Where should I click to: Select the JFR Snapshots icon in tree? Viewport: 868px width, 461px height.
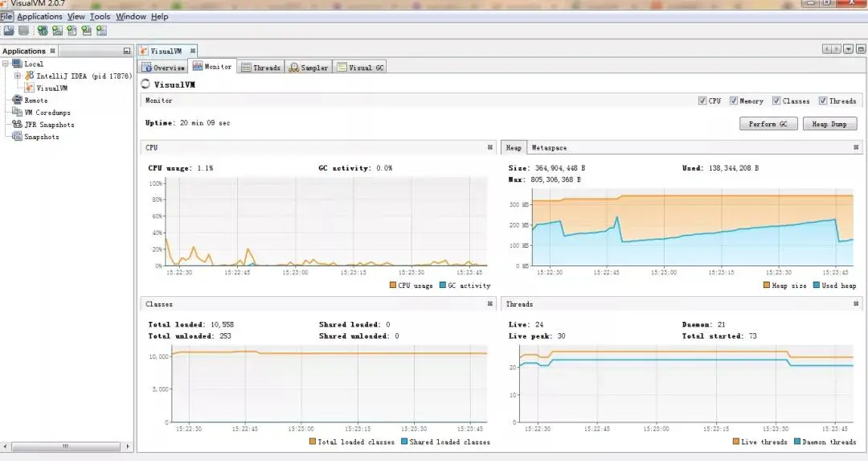pos(17,125)
